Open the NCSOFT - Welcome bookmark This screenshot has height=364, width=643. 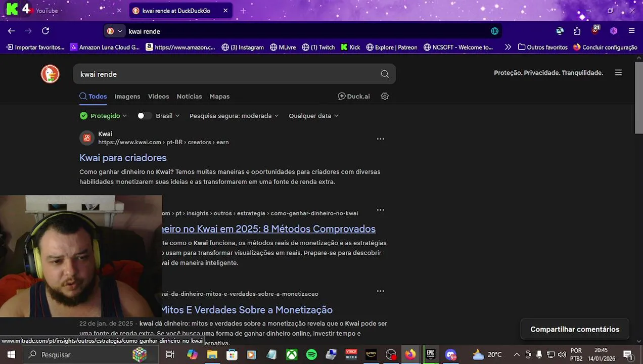(458, 47)
